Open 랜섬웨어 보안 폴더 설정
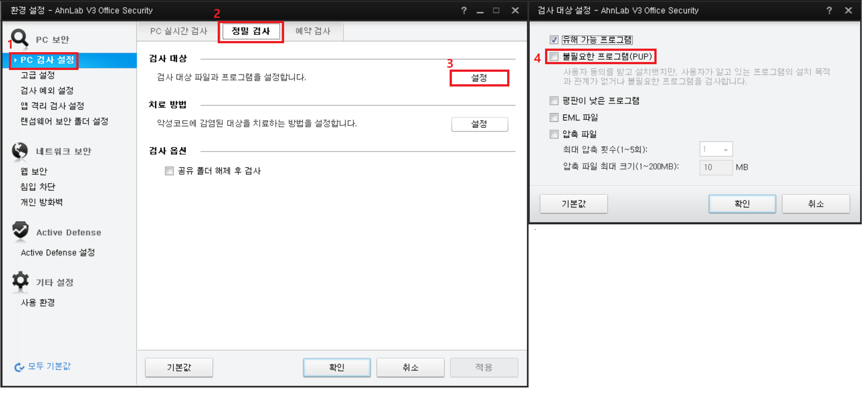Screen dimensions: 868x404 (64, 121)
